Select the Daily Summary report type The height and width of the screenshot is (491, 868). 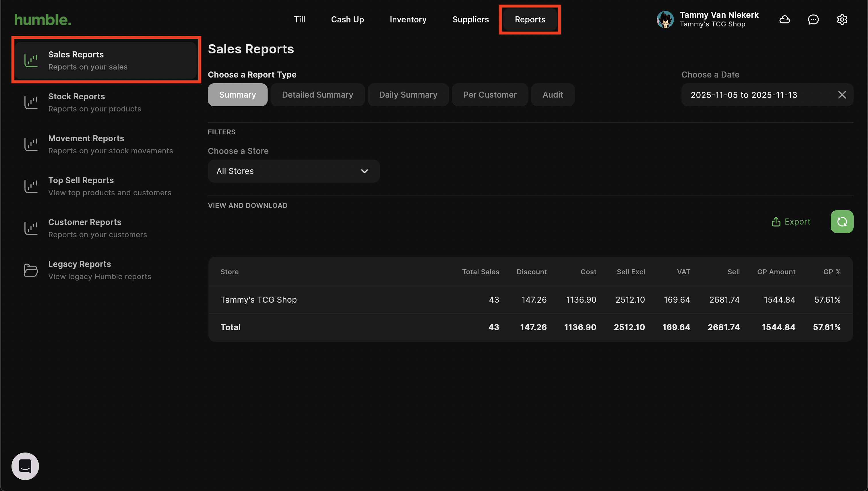pos(408,95)
